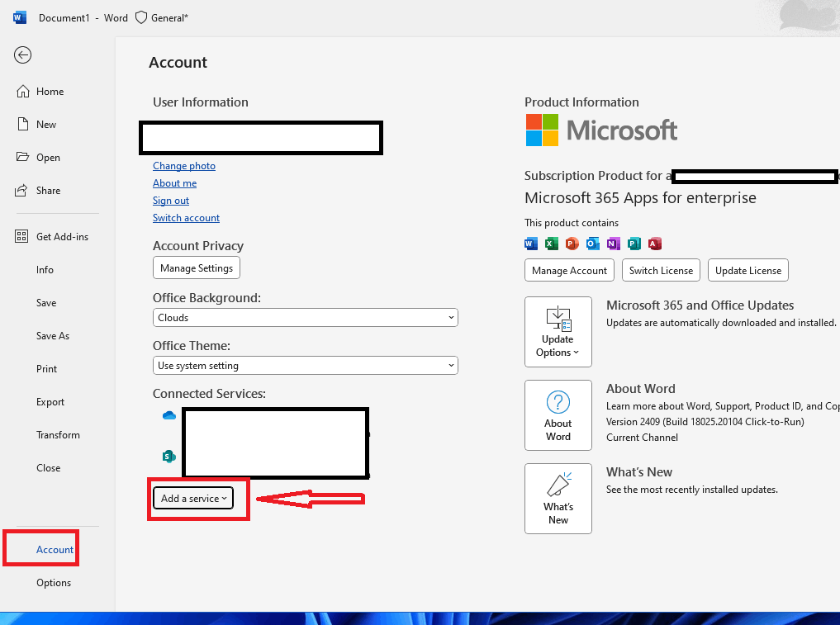Click the Access app icon under product contains

pos(654,244)
